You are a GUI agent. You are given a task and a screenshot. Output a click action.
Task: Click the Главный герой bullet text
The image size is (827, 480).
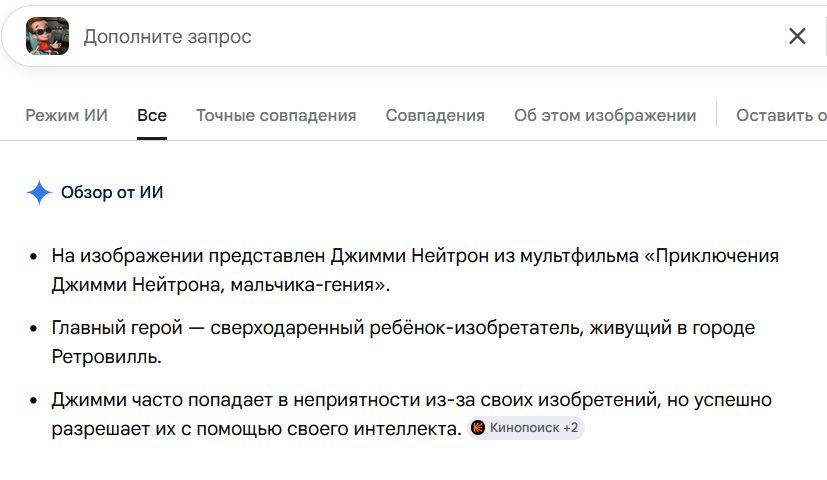[403, 342]
